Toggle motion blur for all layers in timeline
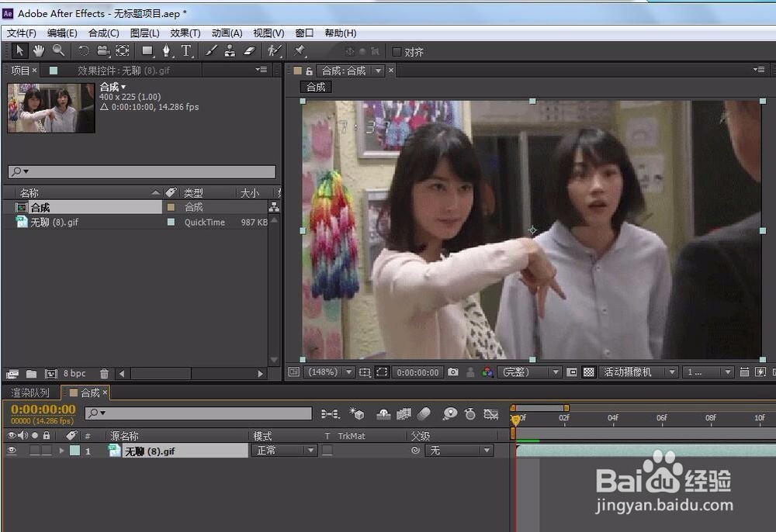This screenshot has width=776, height=532. pos(424,413)
